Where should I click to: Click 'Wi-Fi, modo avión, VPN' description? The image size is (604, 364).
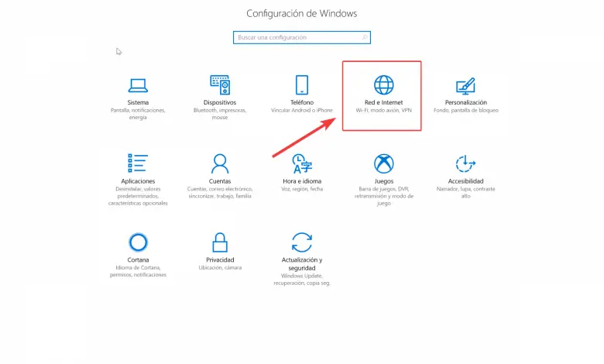tap(383, 110)
